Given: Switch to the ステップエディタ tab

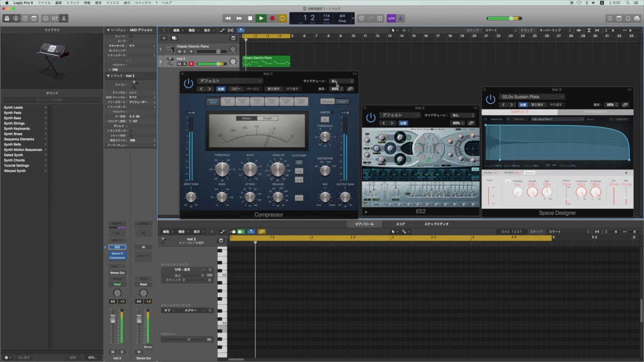Looking at the screenshot, I should [x=436, y=224].
